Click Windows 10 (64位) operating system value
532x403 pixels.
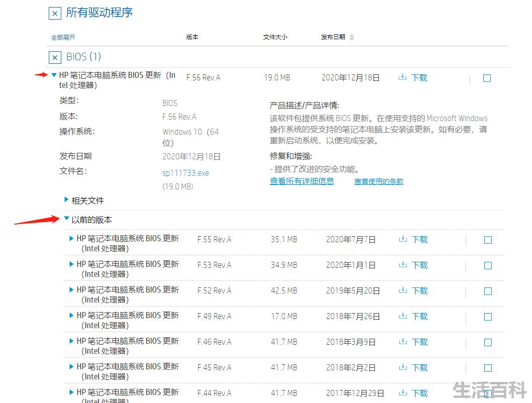(x=191, y=137)
